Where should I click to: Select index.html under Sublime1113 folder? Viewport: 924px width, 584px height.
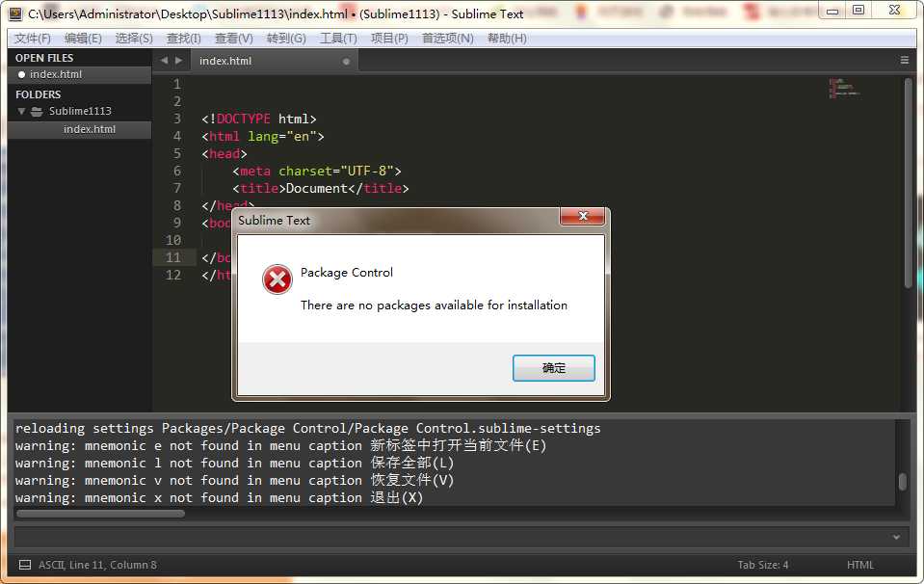coord(80,129)
